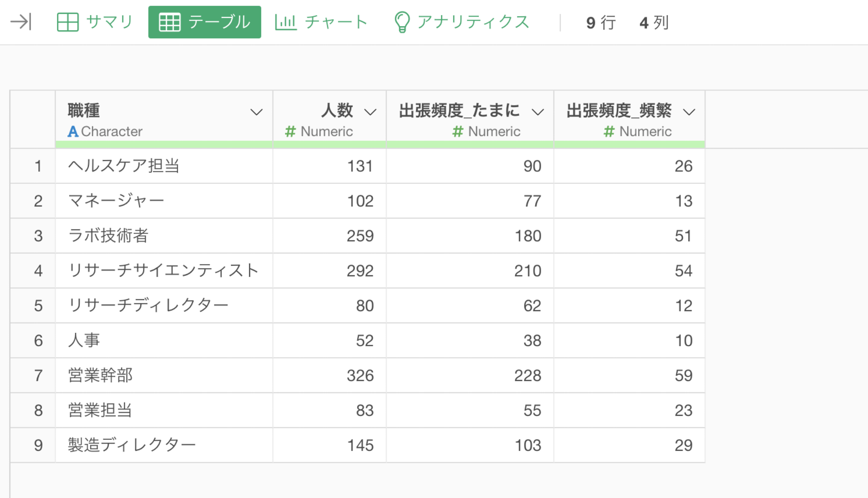Viewport: 868px width, 498px height.
Task: Click the collapse panel arrow icon
Action: tap(21, 22)
